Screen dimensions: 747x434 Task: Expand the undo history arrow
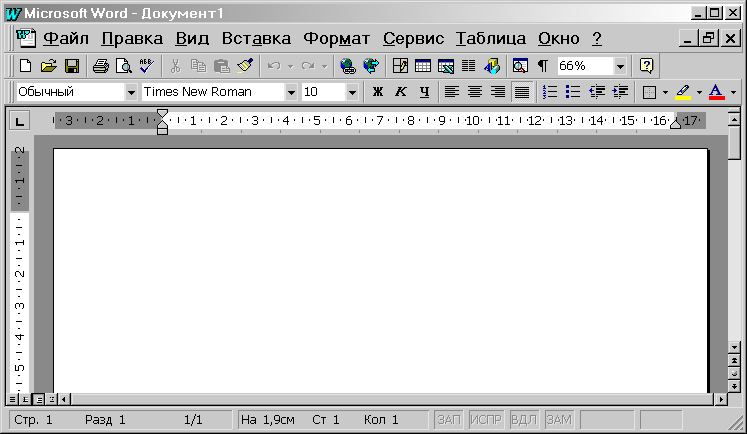pos(291,66)
